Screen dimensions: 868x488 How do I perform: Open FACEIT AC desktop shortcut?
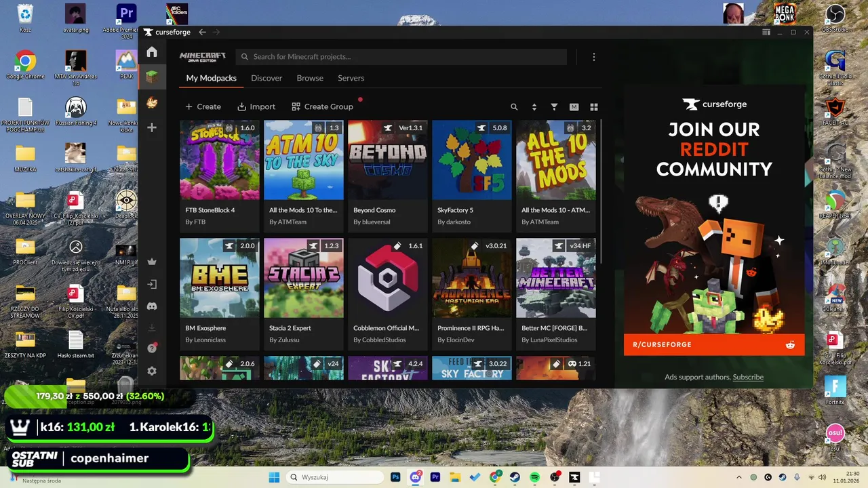[x=835, y=111]
